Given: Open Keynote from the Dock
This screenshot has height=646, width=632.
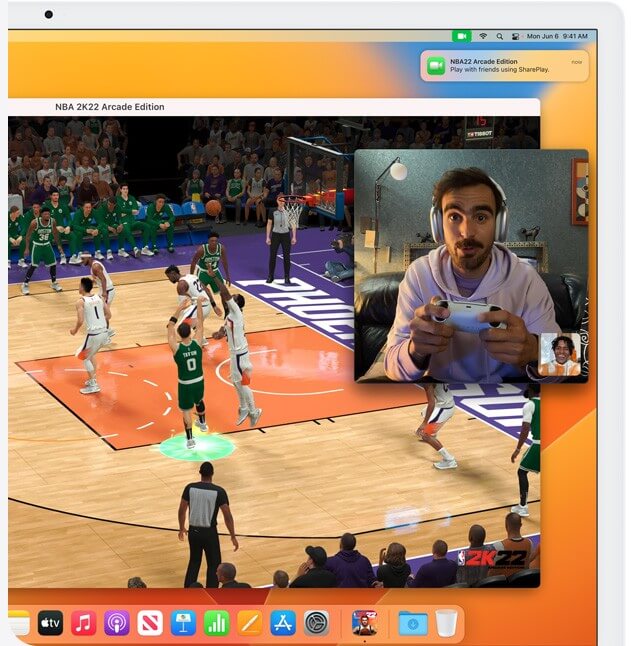Looking at the screenshot, I should tap(183, 623).
